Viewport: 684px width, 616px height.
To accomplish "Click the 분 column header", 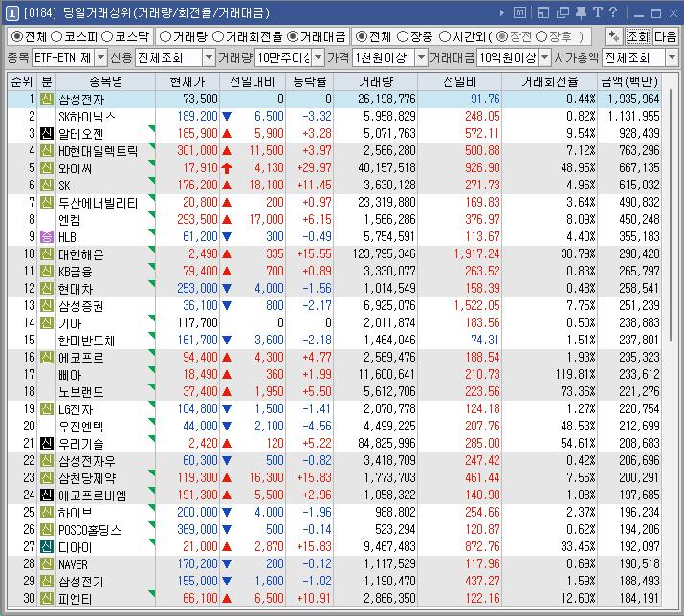I will [47, 81].
